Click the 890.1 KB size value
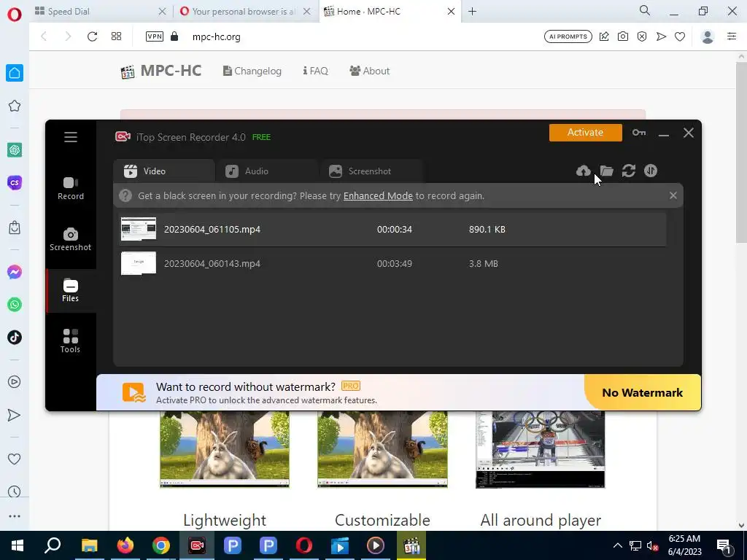This screenshot has width=747, height=560. tap(487, 229)
